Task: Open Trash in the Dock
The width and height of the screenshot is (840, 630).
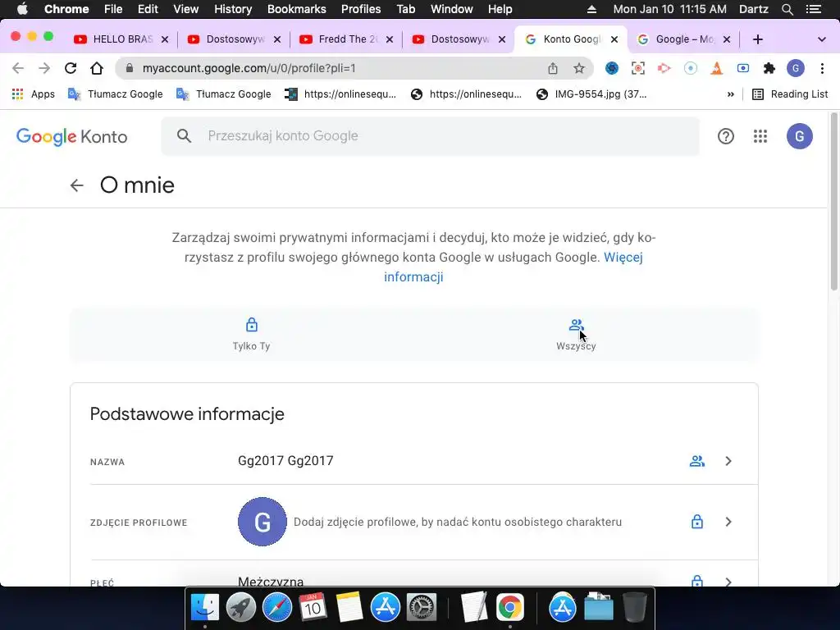Action: [x=635, y=608]
